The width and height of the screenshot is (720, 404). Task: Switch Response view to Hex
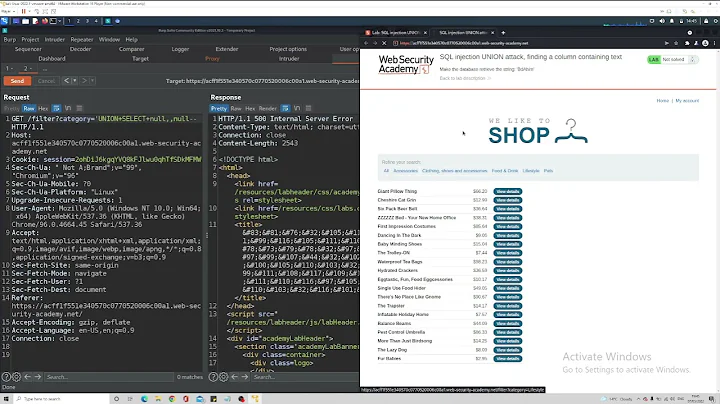coord(250,109)
